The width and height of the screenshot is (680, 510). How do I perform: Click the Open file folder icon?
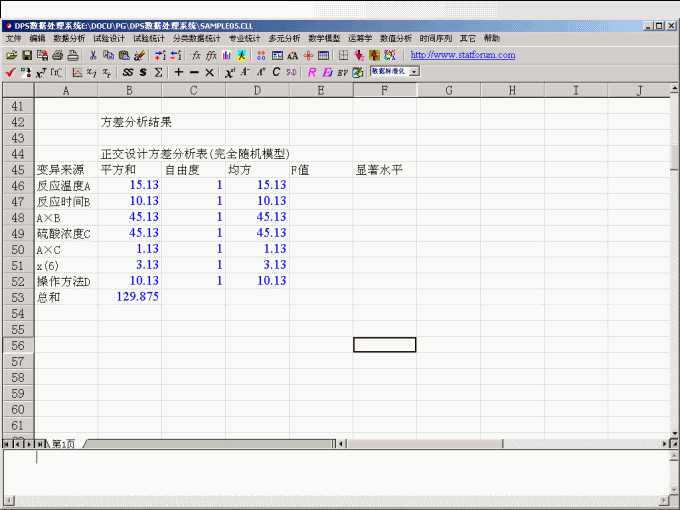point(11,55)
